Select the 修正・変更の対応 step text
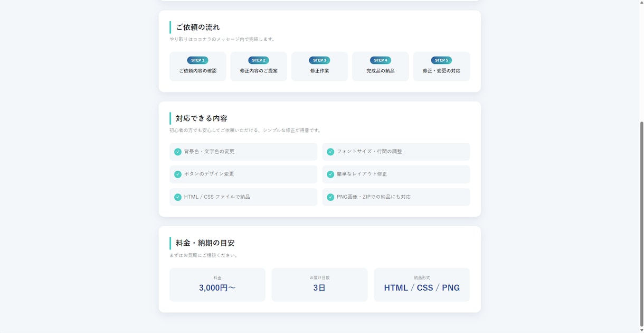Viewport: 644px width, 333px height. click(x=441, y=71)
